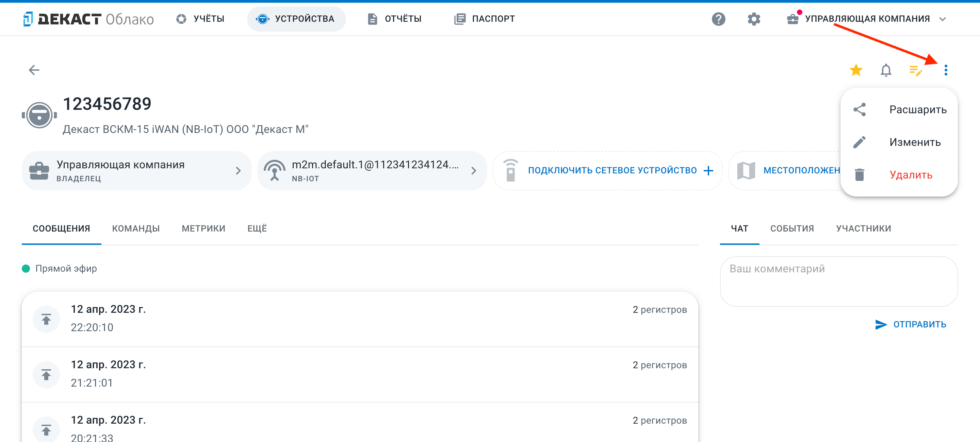
Task: Click the water meter device icon
Action: (x=39, y=115)
